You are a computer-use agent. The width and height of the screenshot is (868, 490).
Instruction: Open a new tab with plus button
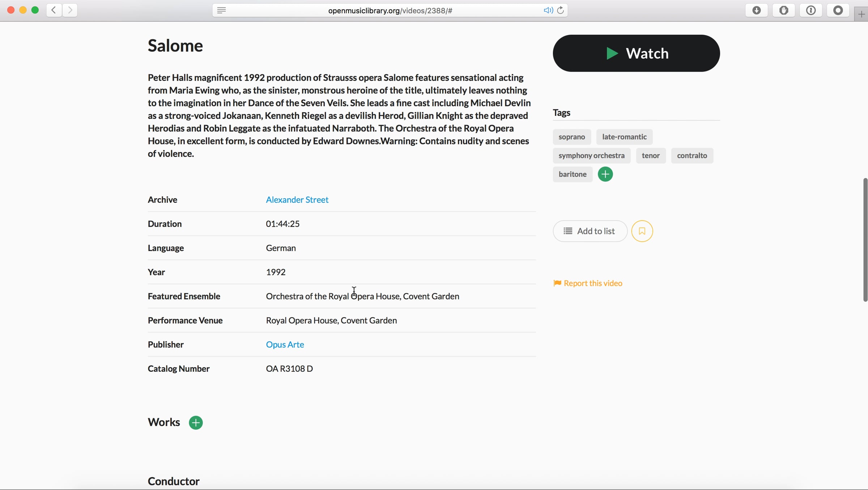tap(861, 14)
